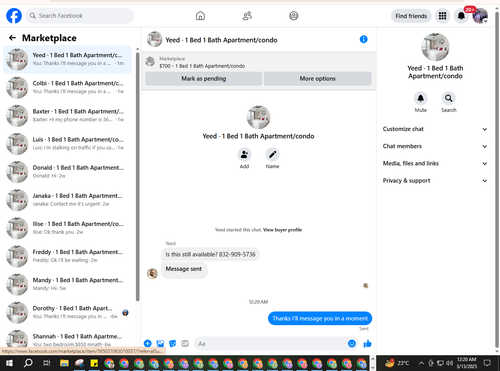Click the chat header title Yeed - 1 Bed 1 Bath
This screenshot has width=500, height=371.
coord(221,40)
